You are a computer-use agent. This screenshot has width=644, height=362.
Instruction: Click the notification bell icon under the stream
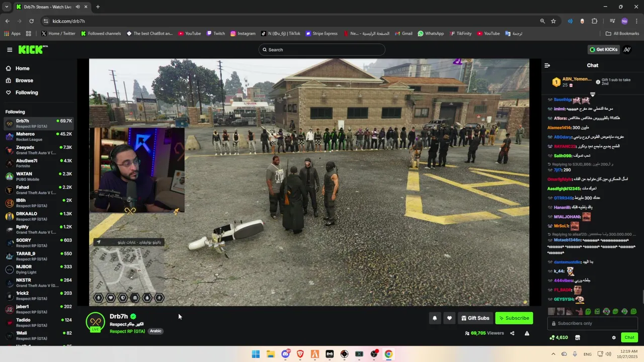435,318
